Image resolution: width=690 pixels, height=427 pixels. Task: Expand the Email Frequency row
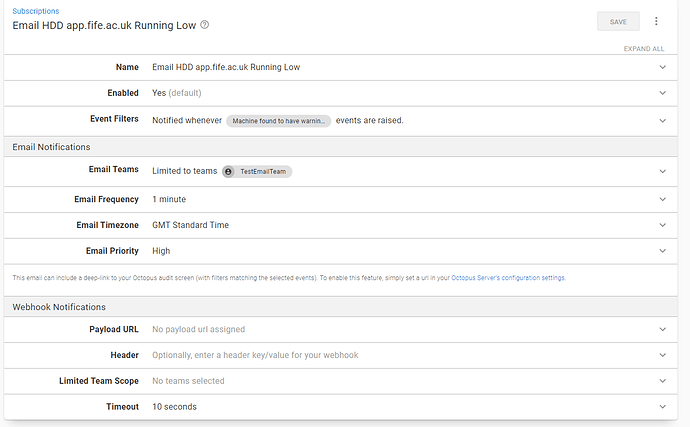coord(662,199)
